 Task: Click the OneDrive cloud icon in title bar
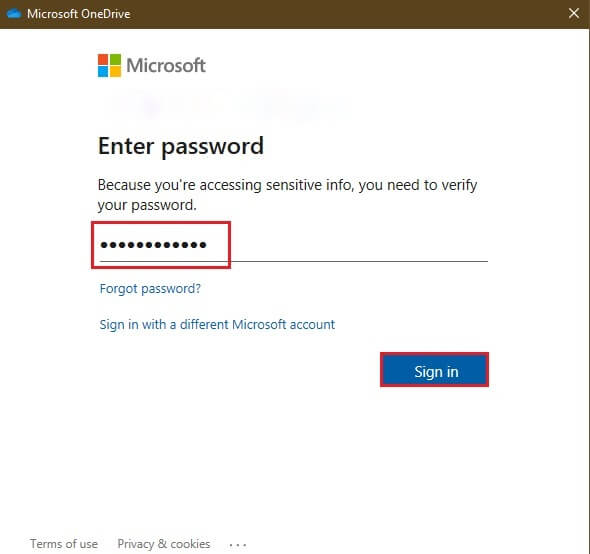14,14
